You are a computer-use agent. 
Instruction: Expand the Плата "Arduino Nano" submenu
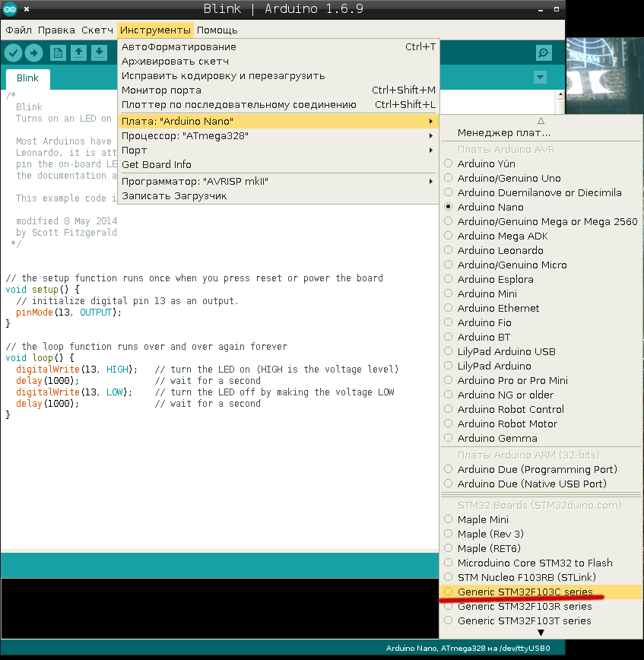(278, 121)
